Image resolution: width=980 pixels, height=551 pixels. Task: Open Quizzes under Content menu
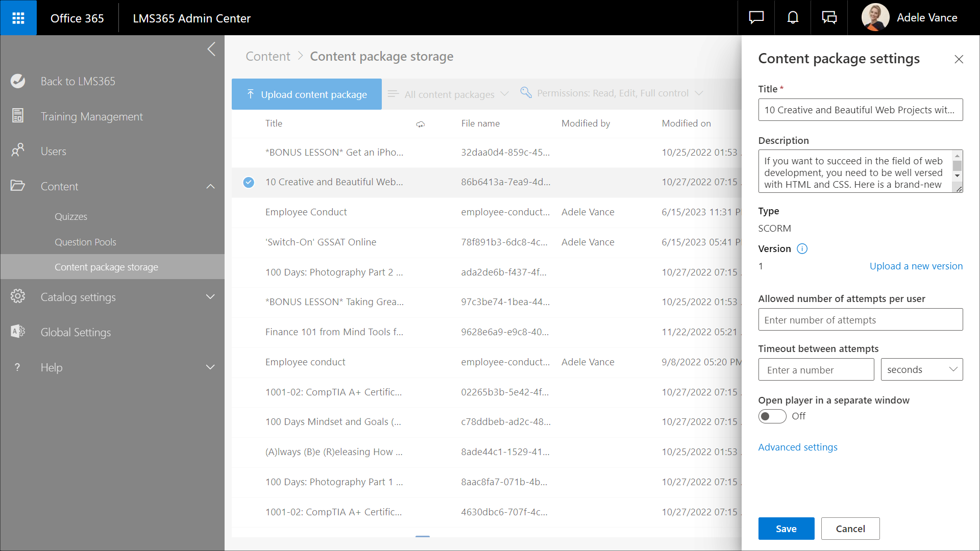tap(71, 216)
